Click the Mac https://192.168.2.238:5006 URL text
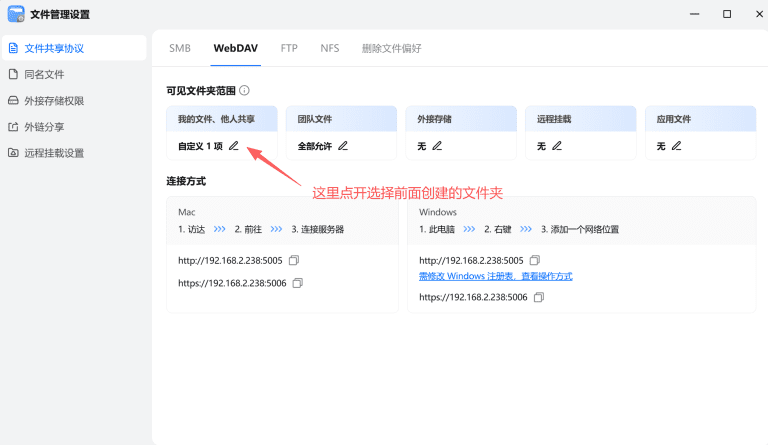 click(232, 283)
